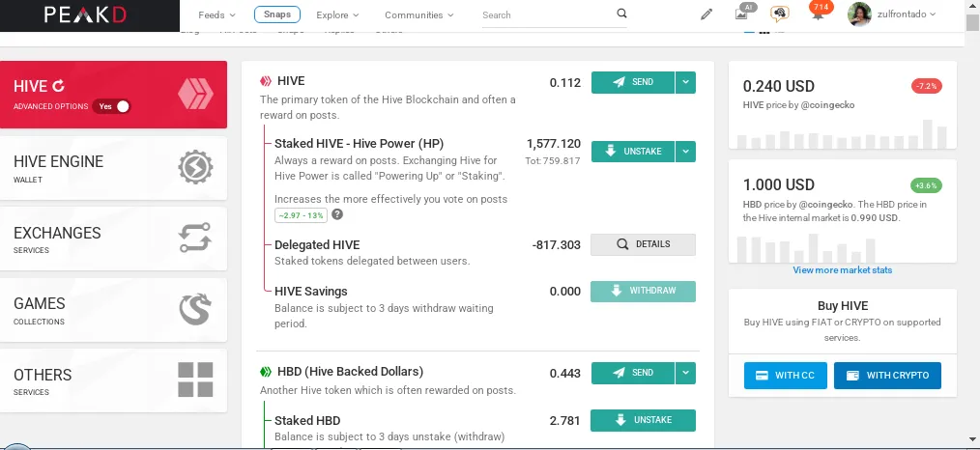The width and height of the screenshot is (980, 450).
Task: Click the Games dragon icon
Action: 195,309
